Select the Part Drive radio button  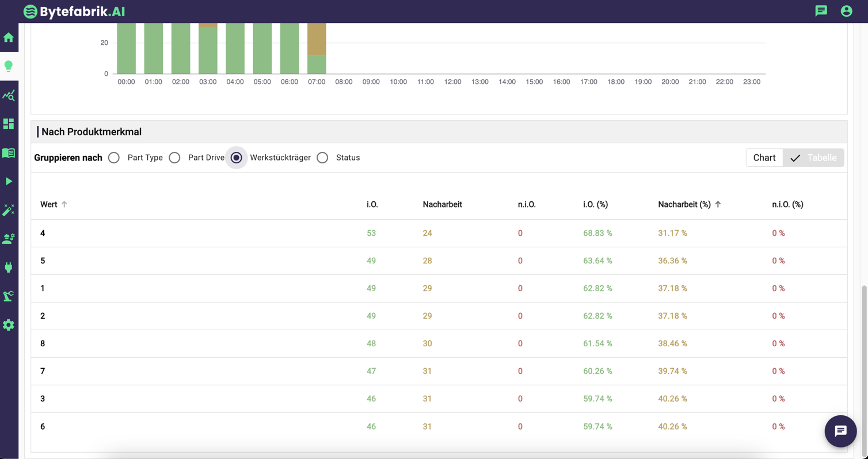pyautogui.click(x=174, y=158)
